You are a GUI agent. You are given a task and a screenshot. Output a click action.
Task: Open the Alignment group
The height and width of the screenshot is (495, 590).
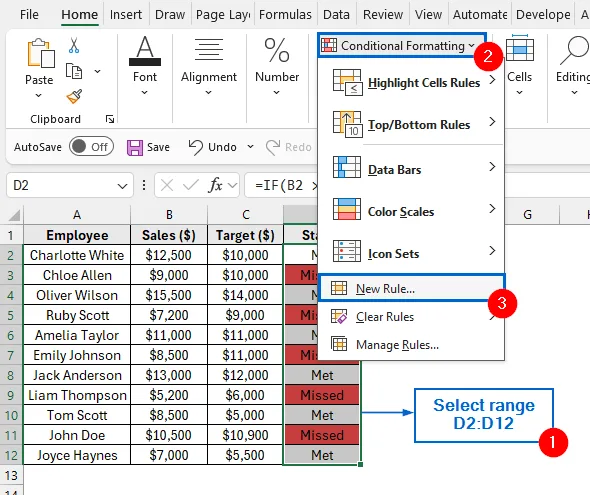pyautogui.click(x=208, y=66)
